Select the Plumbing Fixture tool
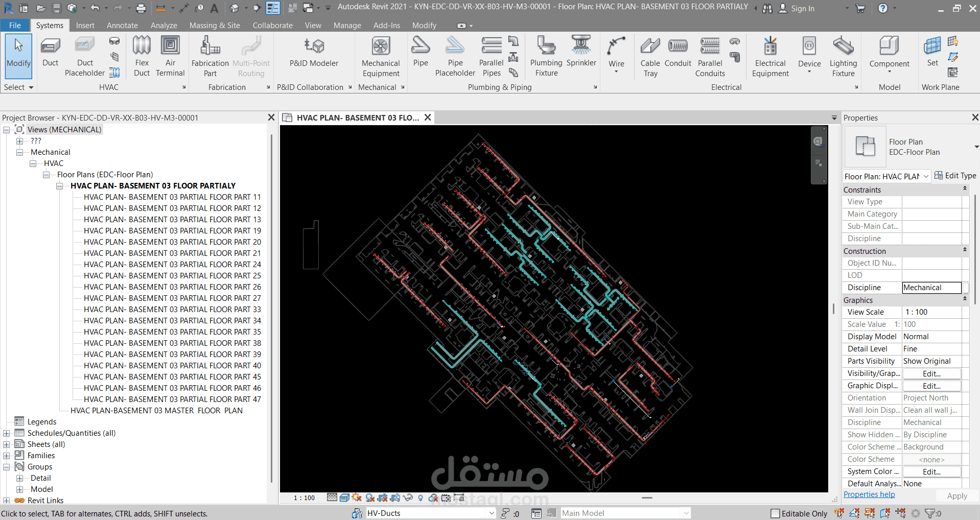The image size is (980, 520). click(x=546, y=56)
